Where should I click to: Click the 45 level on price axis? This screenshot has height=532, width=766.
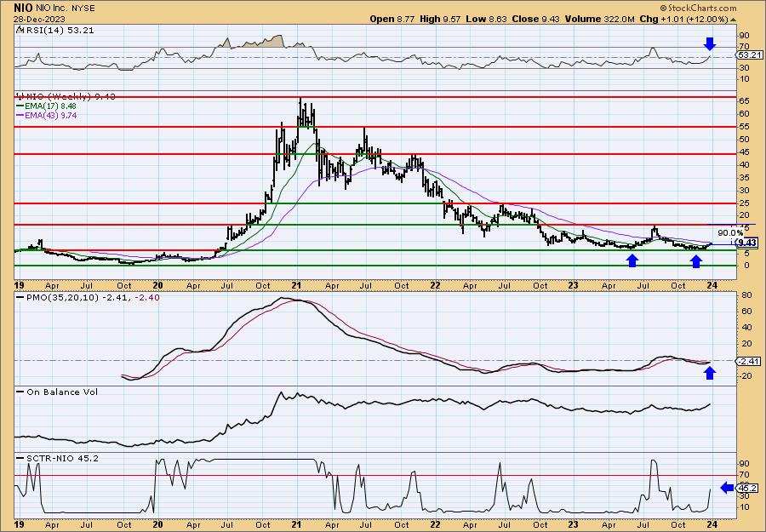click(744, 152)
